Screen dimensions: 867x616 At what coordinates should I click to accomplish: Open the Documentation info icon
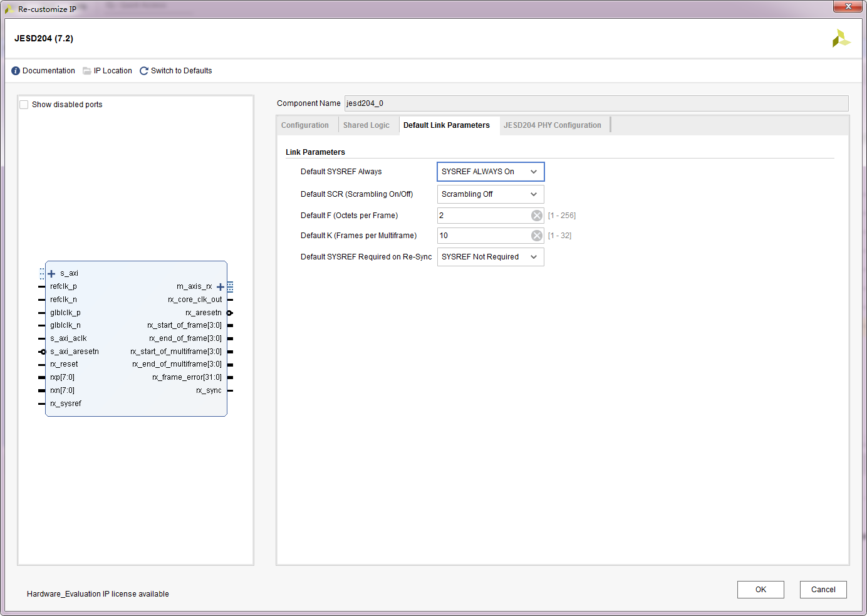tap(16, 71)
